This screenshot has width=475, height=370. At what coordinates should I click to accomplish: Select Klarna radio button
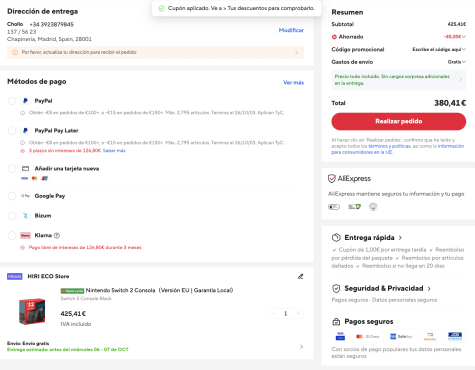pos(12,235)
